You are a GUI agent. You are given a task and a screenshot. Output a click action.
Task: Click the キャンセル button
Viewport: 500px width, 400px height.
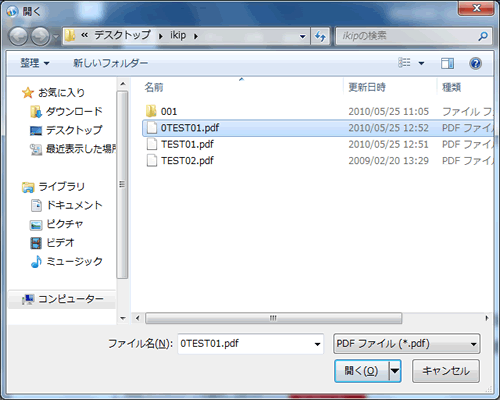coord(446,371)
